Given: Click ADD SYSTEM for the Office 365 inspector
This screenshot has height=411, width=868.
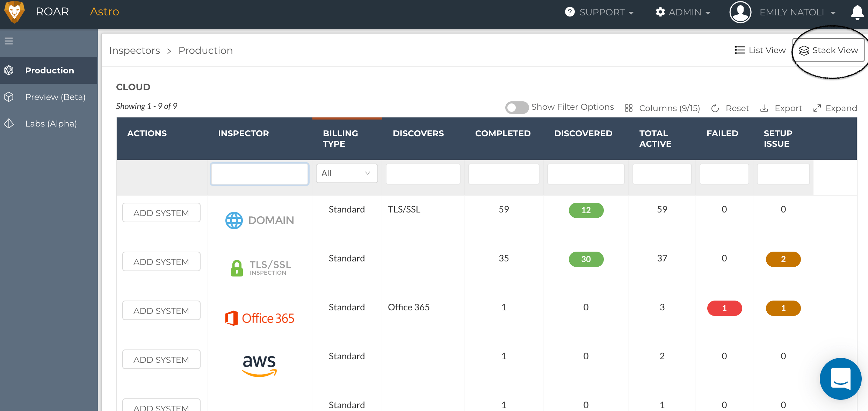Looking at the screenshot, I should click(x=161, y=310).
